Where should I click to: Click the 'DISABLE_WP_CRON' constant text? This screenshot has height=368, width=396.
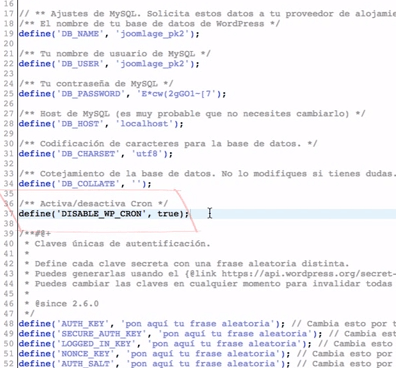tap(101, 214)
